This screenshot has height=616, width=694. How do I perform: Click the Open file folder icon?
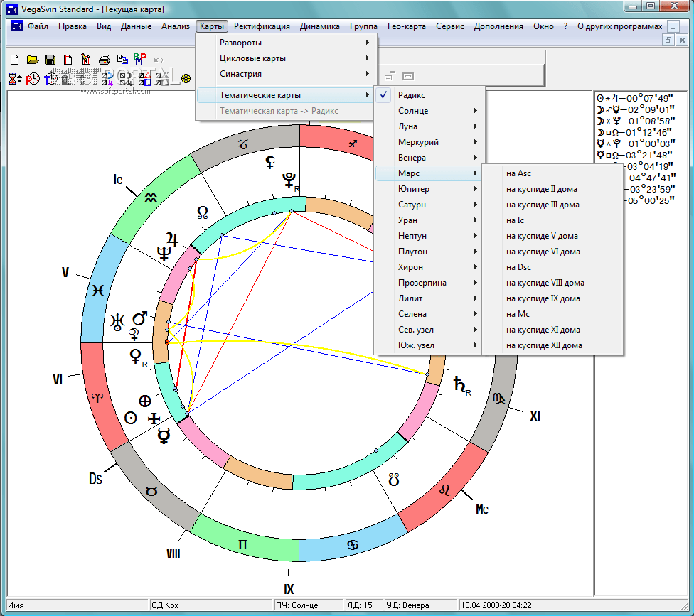coord(32,59)
